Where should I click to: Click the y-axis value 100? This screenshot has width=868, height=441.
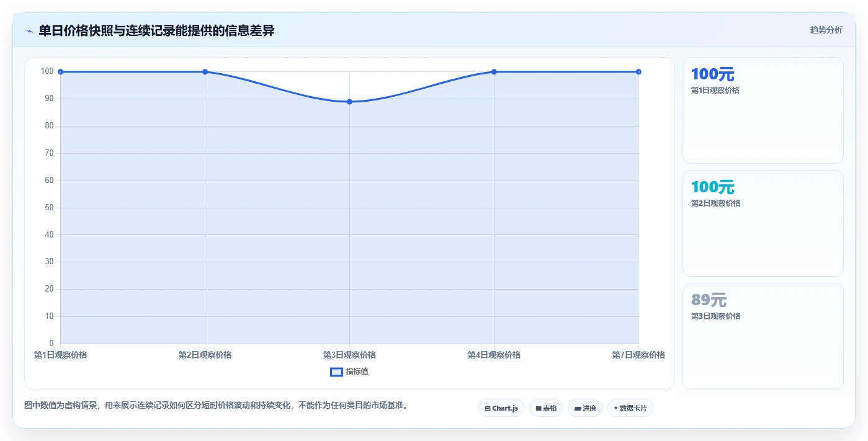point(47,71)
